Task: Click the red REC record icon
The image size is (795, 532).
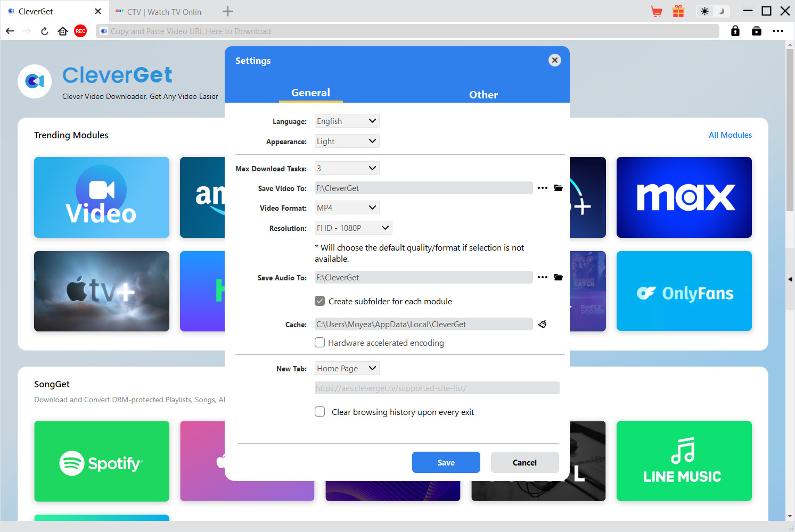Action: pos(80,31)
